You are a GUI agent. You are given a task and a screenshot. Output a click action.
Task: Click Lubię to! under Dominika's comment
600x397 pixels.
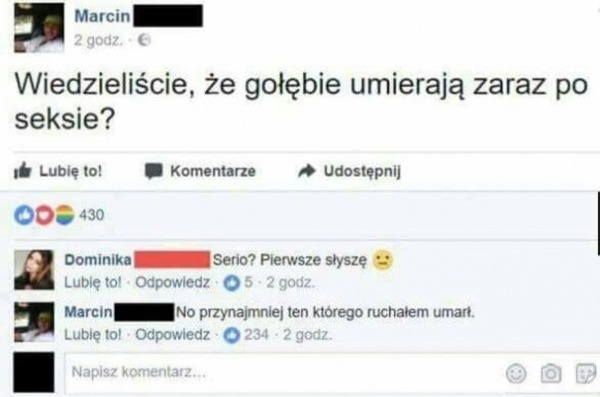click(93, 283)
